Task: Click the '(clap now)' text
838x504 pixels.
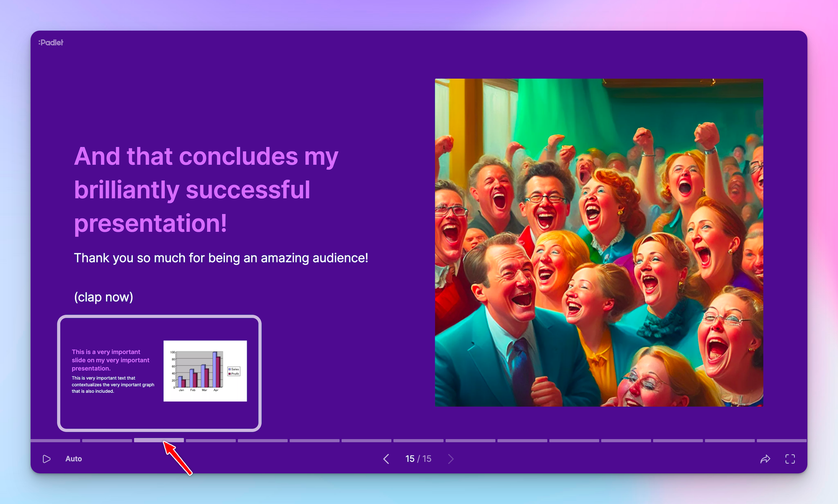Action: click(x=103, y=297)
